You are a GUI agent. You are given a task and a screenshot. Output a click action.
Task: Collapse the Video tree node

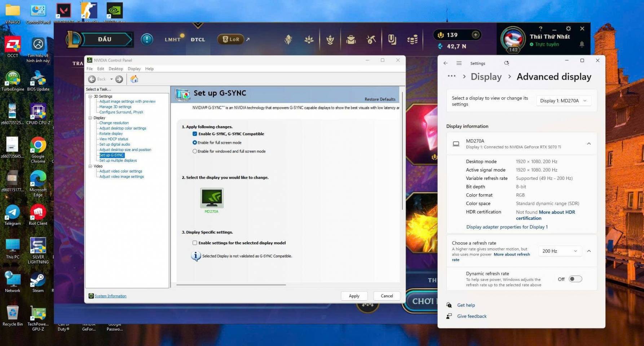tap(91, 166)
